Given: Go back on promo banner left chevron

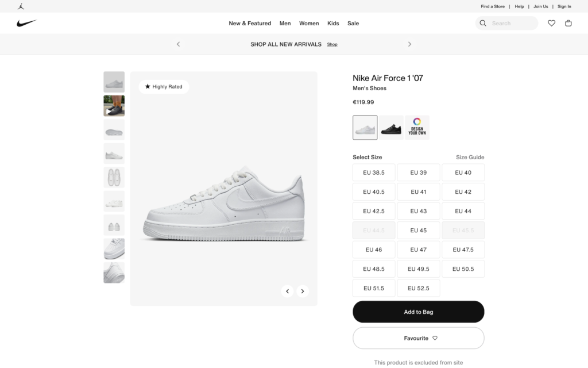Looking at the screenshot, I should [x=178, y=44].
